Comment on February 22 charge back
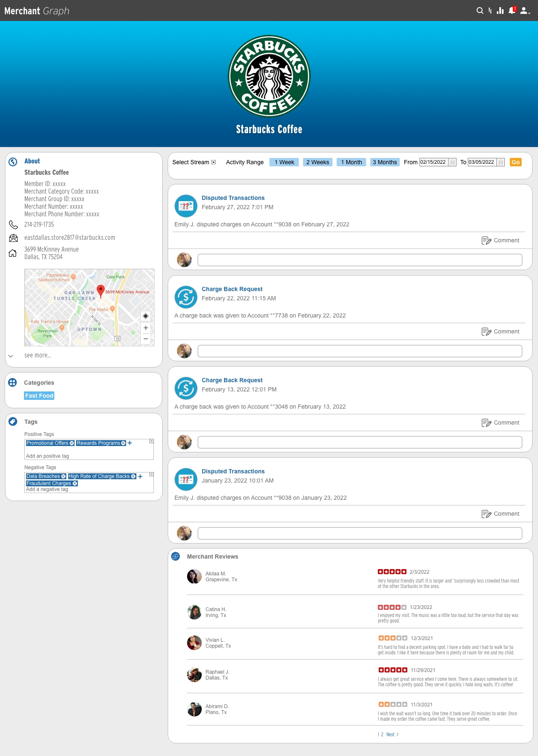Viewport: 538px width, 756px height. 501,331
